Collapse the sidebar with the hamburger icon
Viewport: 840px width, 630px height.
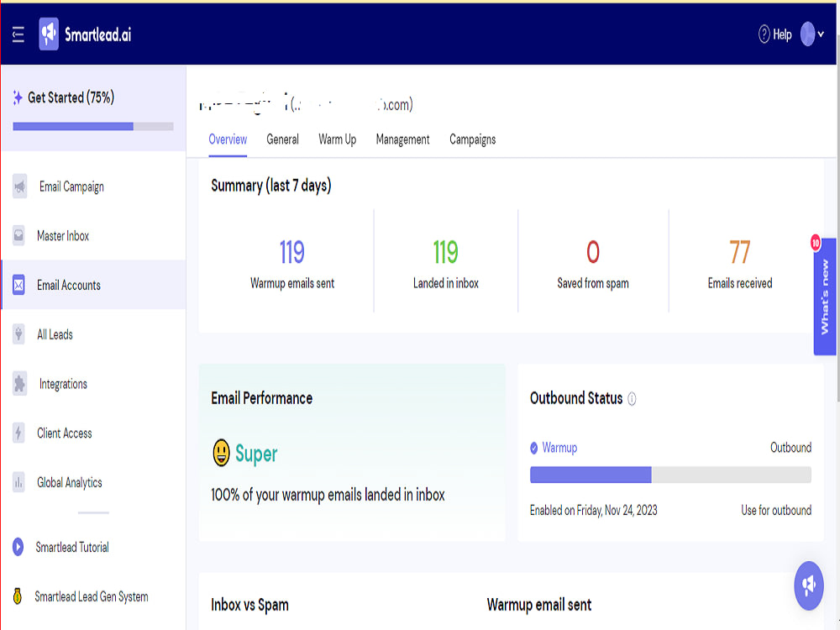pos(18,34)
